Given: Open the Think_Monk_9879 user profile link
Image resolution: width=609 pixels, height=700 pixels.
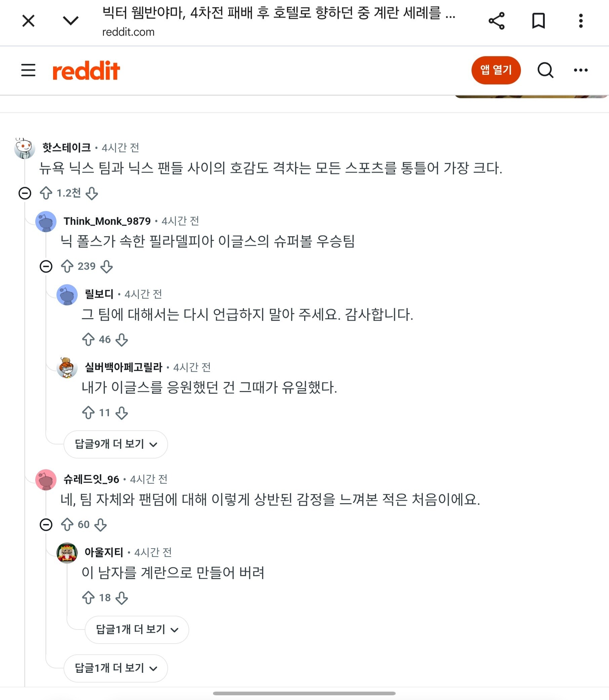Looking at the screenshot, I should [107, 221].
